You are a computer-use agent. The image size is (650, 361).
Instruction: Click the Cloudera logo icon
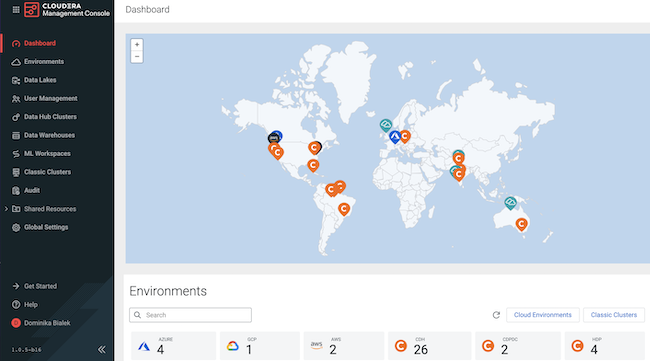(x=32, y=10)
